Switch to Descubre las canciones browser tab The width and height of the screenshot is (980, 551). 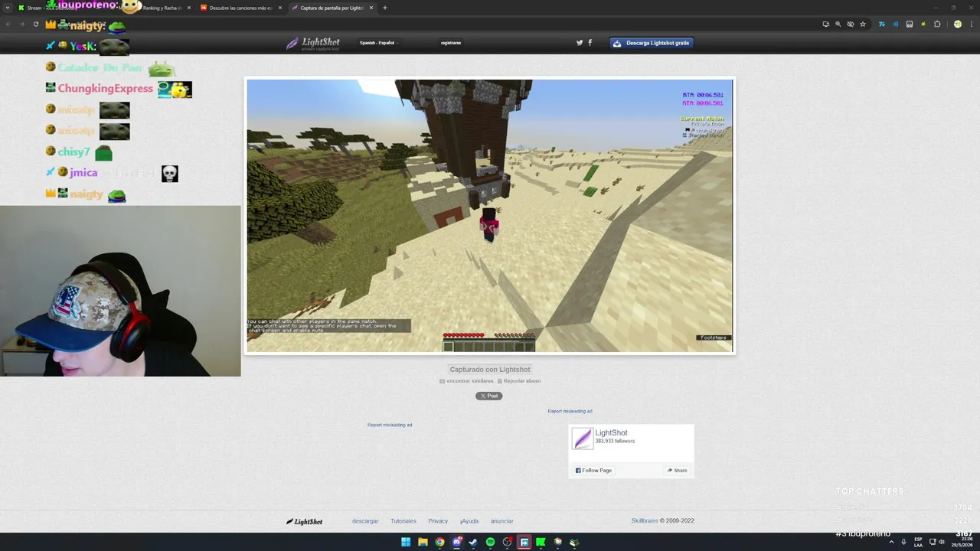coord(240,8)
